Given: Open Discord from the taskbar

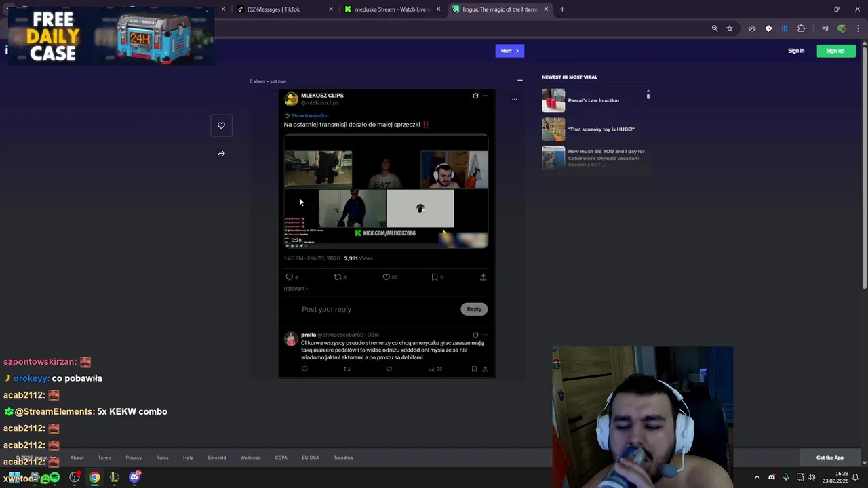Looking at the screenshot, I should point(134,477).
